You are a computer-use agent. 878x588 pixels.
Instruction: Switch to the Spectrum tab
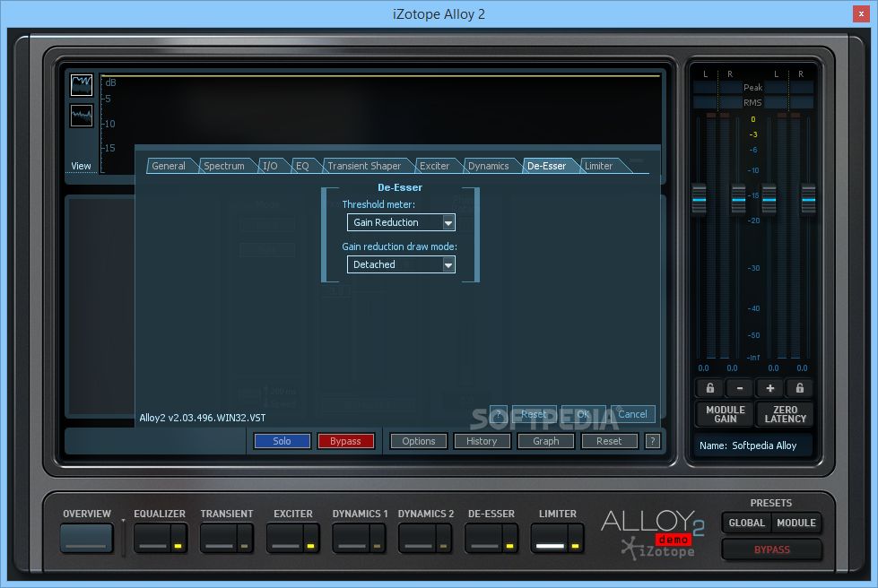[x=224, y=166]
